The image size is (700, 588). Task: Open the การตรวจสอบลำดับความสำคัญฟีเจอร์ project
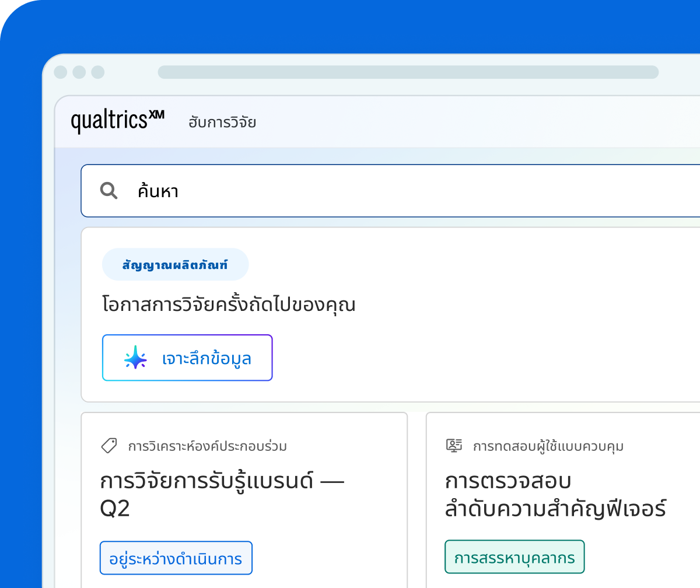(x=555, y=495)
